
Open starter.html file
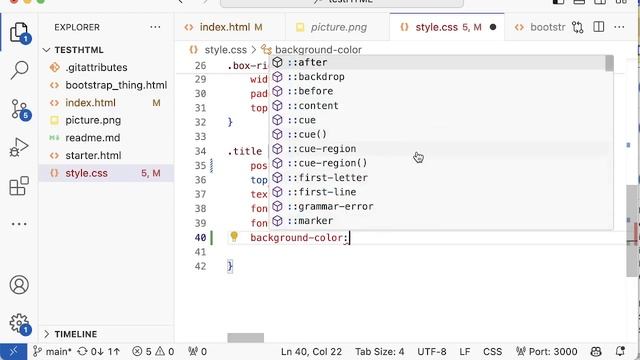pos(106,155)
